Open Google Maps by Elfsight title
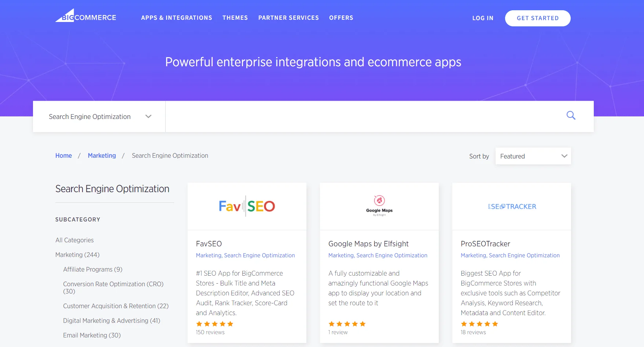The width and height of the screenshot is (644, 347). (x=368, y=244)
